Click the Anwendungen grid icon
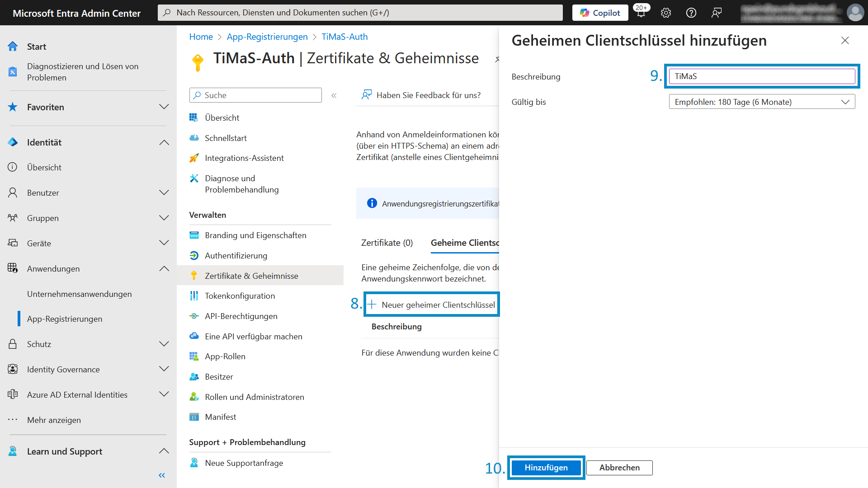The width and height of the screenshot is (868, 488). point(13,269)
